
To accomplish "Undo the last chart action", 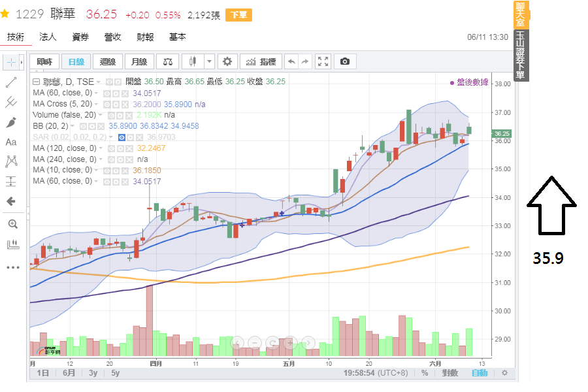I will pos(291,61).
